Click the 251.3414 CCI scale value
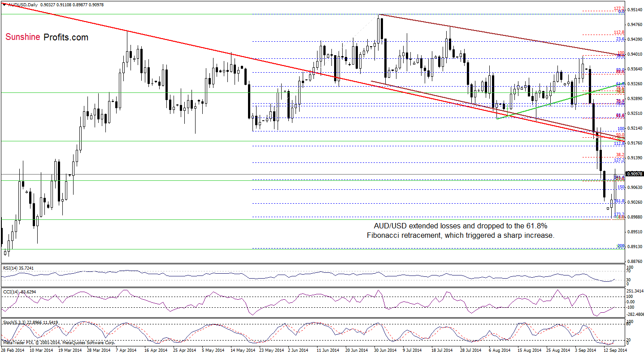 (636, 291)
